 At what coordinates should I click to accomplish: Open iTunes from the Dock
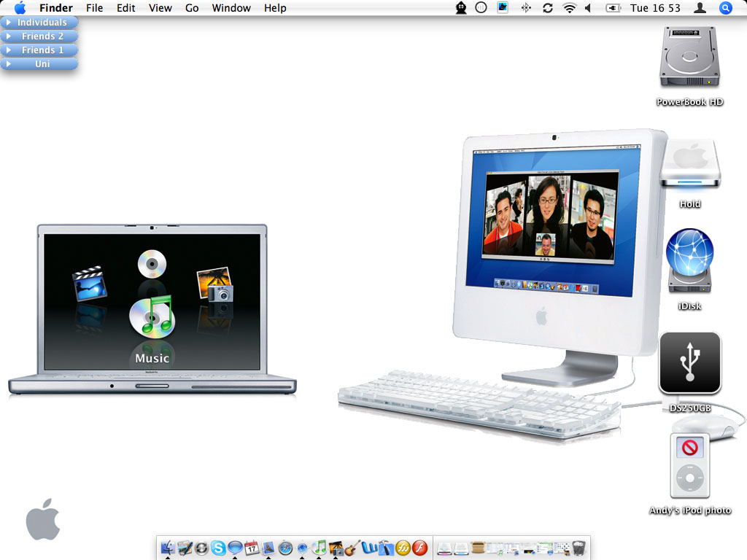coord(320,548)
